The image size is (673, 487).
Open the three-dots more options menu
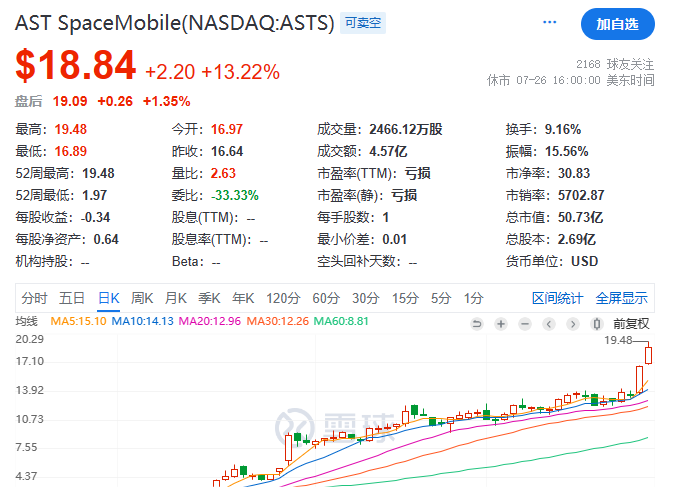[x=549, y=22]
